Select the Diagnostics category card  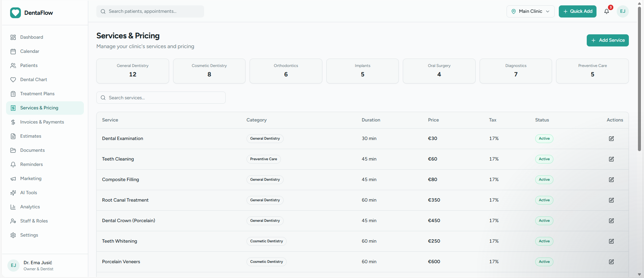coord(516,71)
